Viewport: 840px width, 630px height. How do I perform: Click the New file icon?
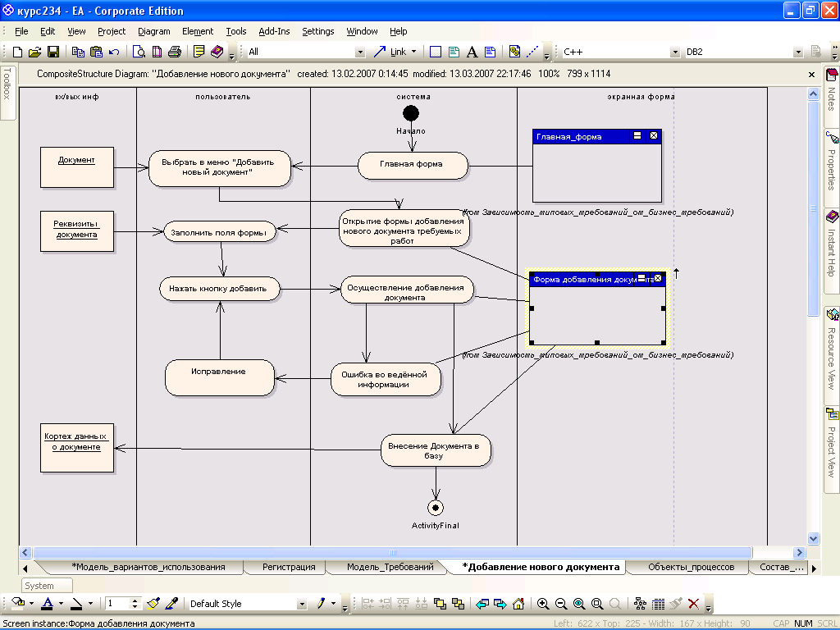(x=17, y=52)
